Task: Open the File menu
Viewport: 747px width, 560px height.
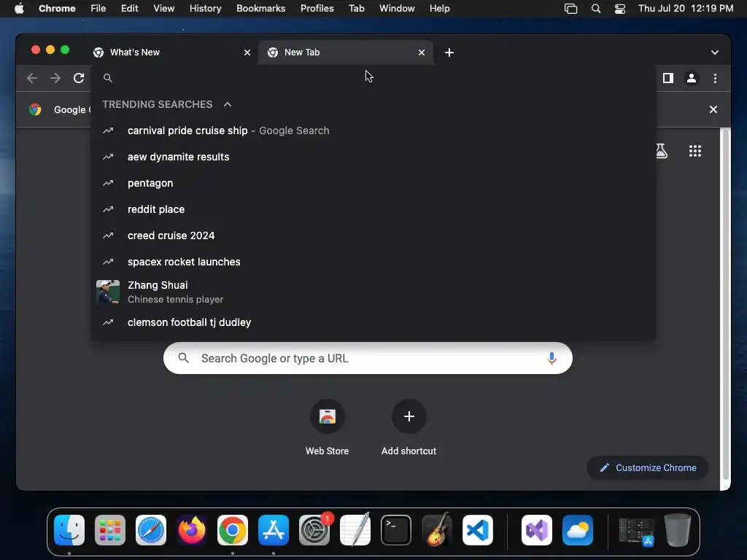Action: [98, 9]
